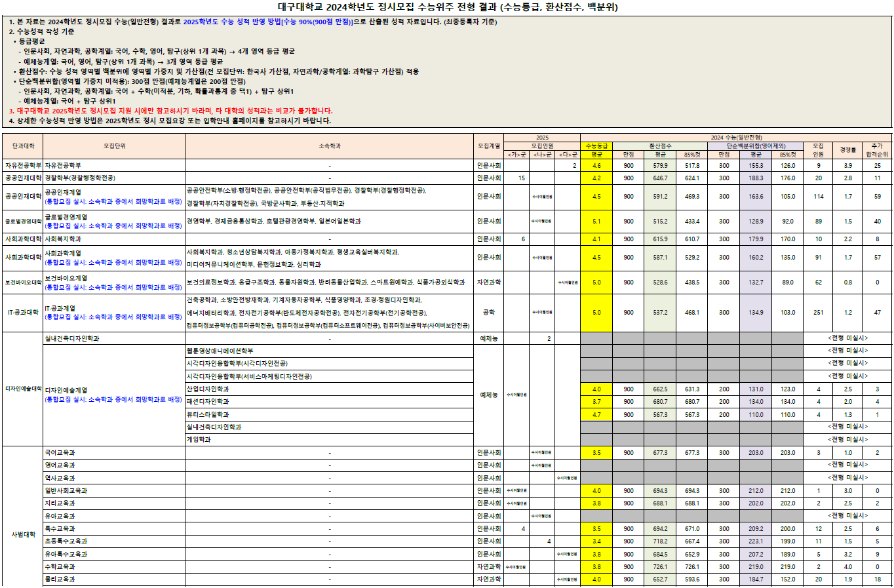Click the <전형 미실시> note in 영어교육과 row
Viewport: 894px width, 588px height.
[x=847, y=465]
